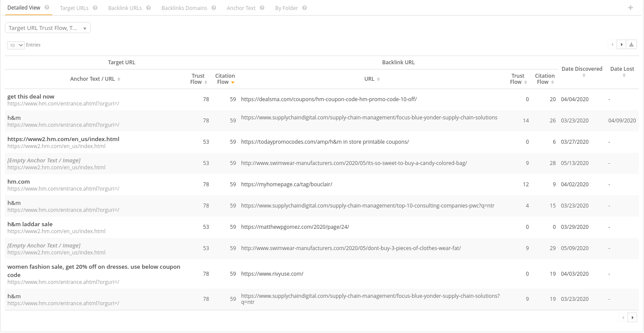
Task: Open the myhomepage.ca bouclair backlink
Action: (x=287, y=185)
